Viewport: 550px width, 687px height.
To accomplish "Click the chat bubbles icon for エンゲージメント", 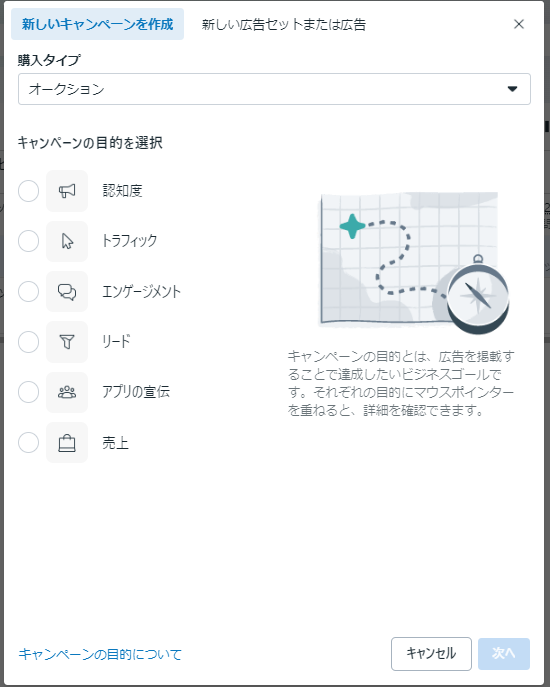I will tap(67, 291).
